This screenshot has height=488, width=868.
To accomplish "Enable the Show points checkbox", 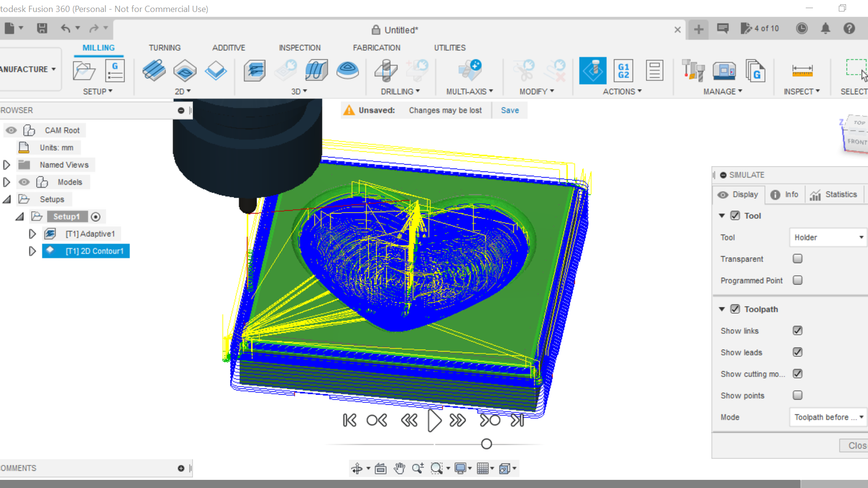I will [798, 395].
